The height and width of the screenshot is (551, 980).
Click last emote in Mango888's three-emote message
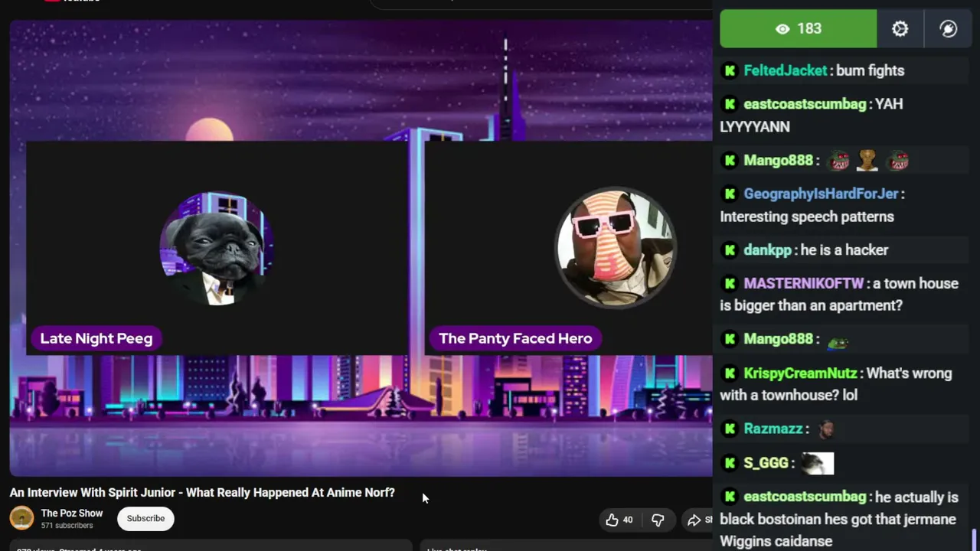pos(898,161)
